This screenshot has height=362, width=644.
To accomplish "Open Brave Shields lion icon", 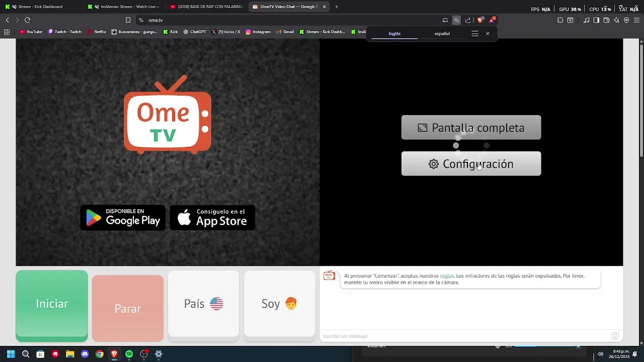I will (x=480, y=20).
